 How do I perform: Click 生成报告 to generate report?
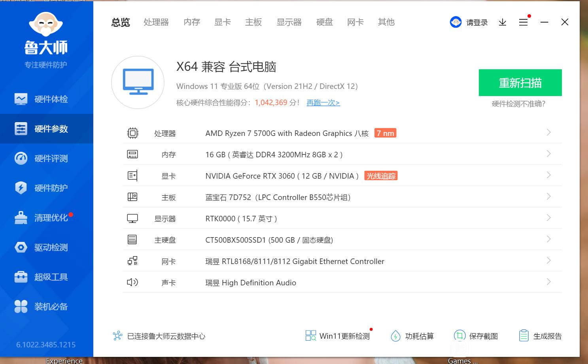[x=540, y=336]
